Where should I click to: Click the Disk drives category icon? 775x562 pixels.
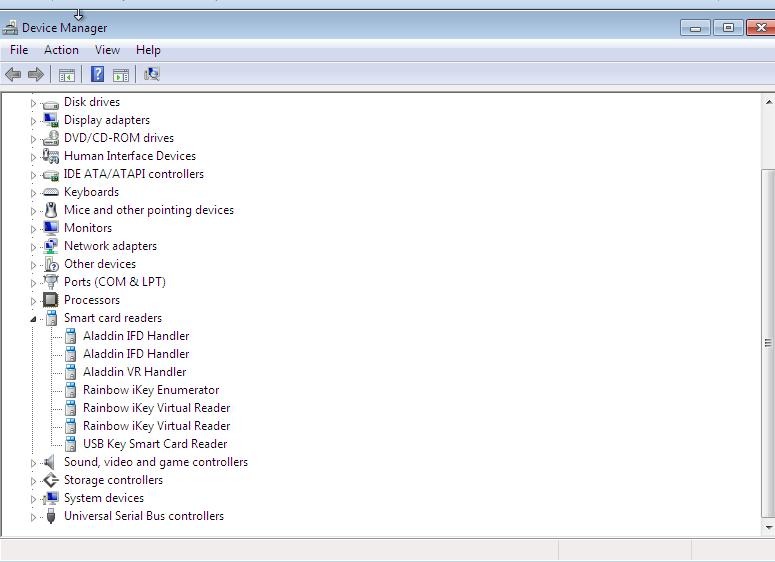[x=50, y=104]
